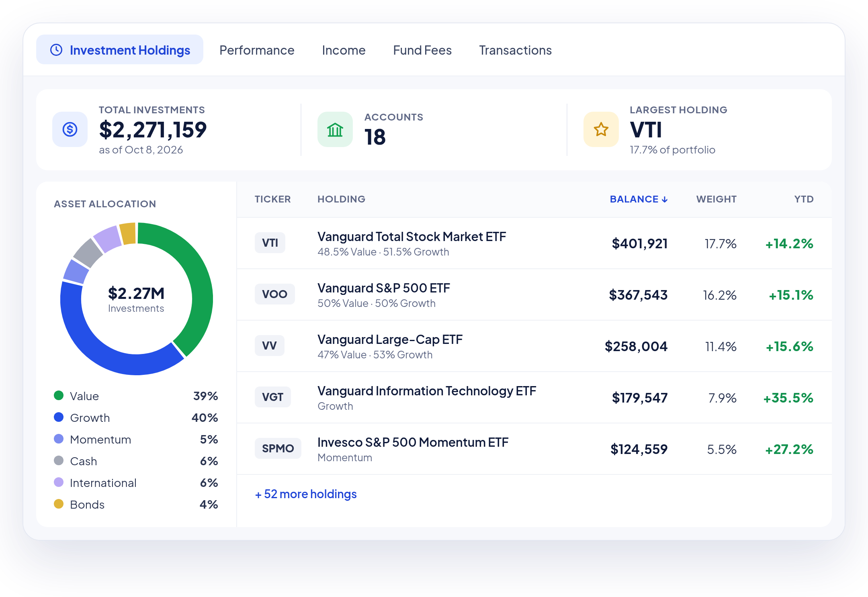The height and width of the screenshot is (597, 868).
Task: Sort by the YTD column header
Action: pyautogui.click(x=804, y=199)
